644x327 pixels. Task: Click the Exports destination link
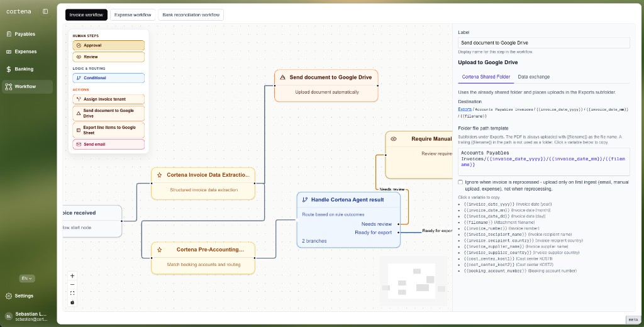[465, 109]
